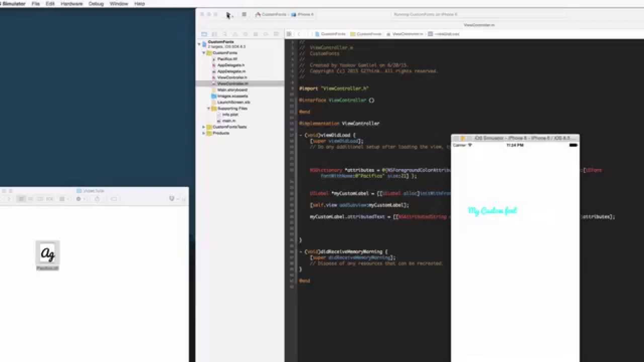Viewport: 644px width, 362px height.
Task: Open the Symbol navigator icon
Action: (214, 34)
